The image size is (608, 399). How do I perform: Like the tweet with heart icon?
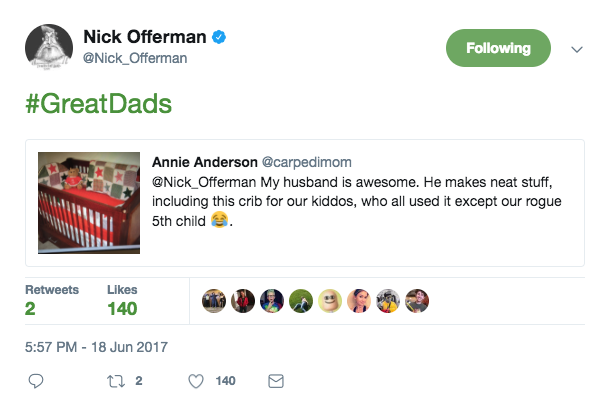196,381
